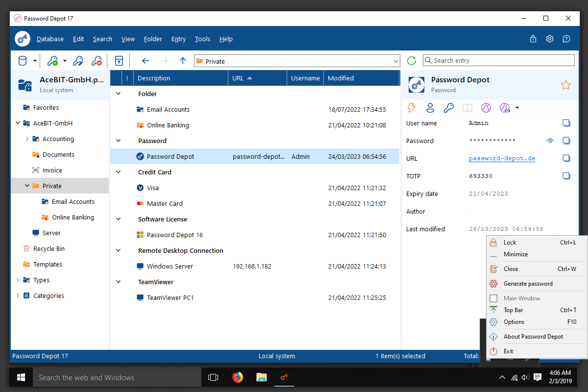Open settings gear in header bar
Screen dimensions: 588x392
(550, 39)
